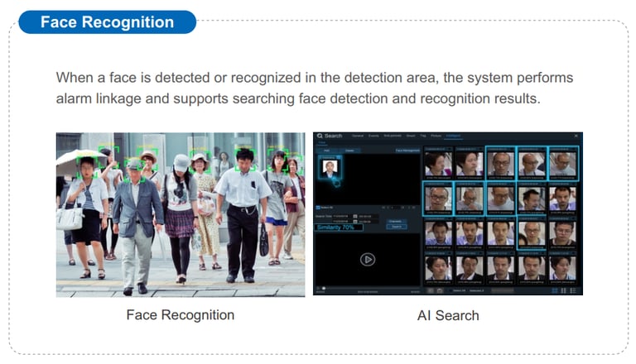This screenshot has width=636, height=364.
Task: Click the Similarity 70% field
Action: (x=339, y=227)
